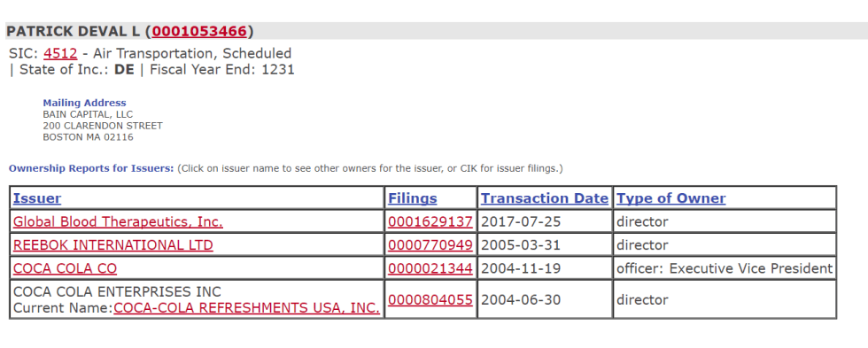Open the COCA COLA CO issuer link
This screenshot has width=868, height=348.
[66, 268]
